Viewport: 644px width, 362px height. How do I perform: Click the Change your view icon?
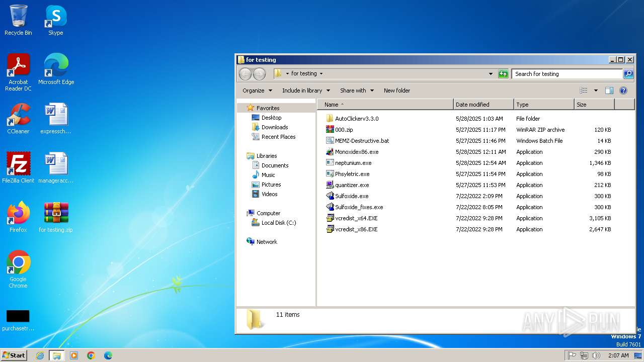pyautogui.click(x=584, y=90)
